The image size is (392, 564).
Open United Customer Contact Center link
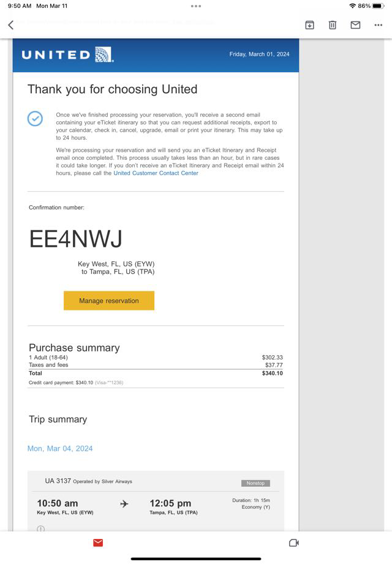156,173
